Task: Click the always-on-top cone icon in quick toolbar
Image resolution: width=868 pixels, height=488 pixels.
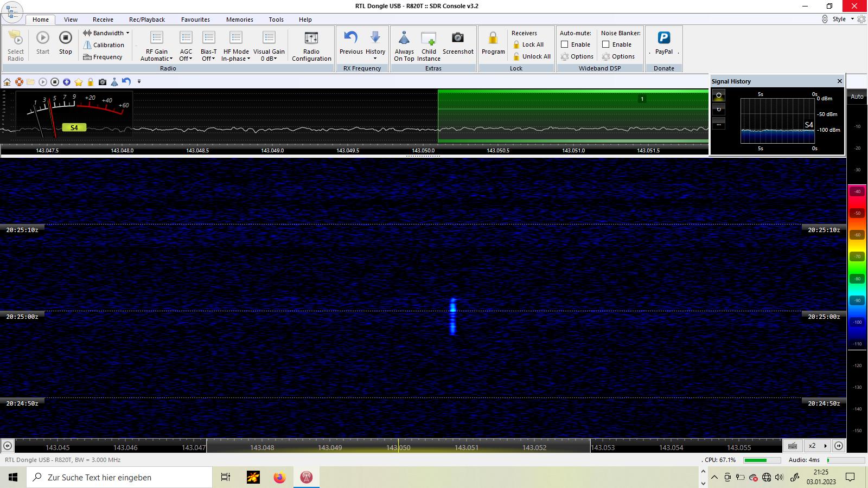Action: [114, 82]
